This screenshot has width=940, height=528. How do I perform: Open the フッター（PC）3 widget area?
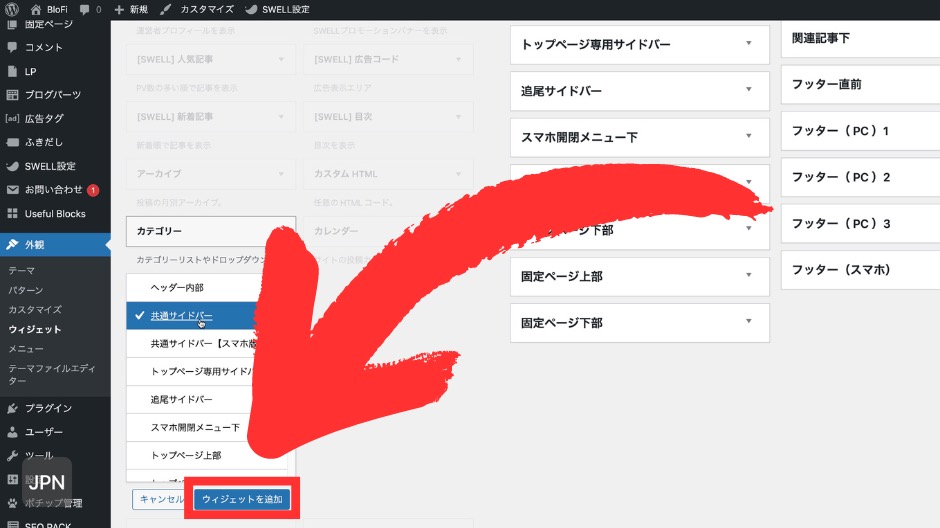point(860,224)
